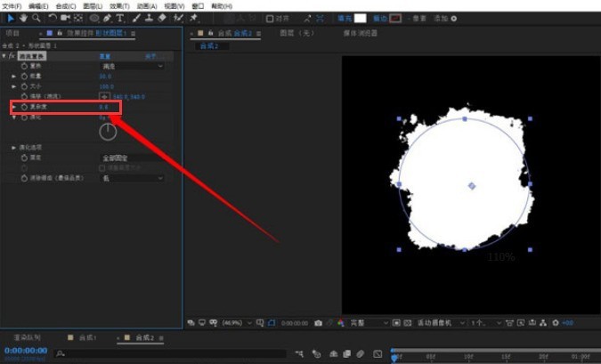Open the 置换 type dropdown (湍流)
This screenshot has height=364, width=601.
tap(132, 66)
